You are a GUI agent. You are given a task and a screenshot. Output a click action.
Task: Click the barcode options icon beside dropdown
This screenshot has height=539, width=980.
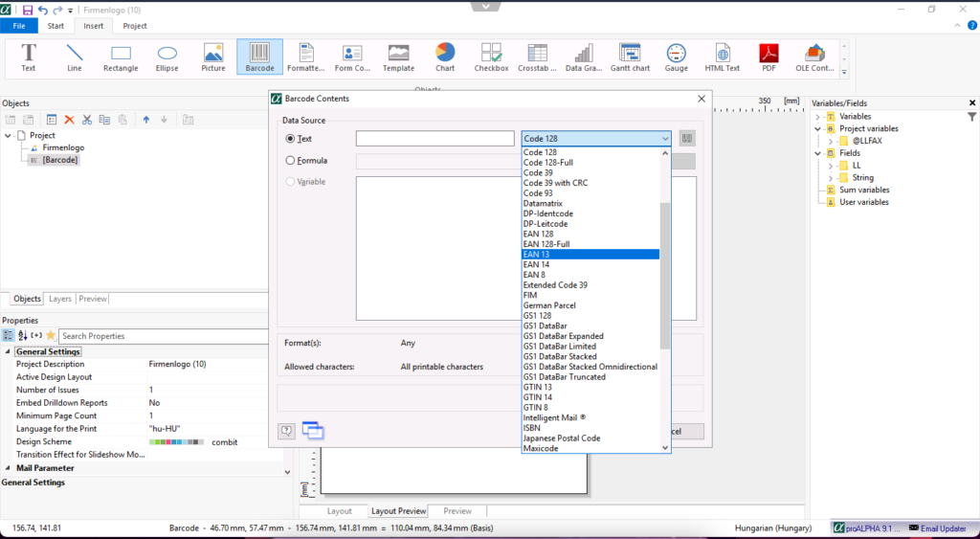tap(687, 139)
